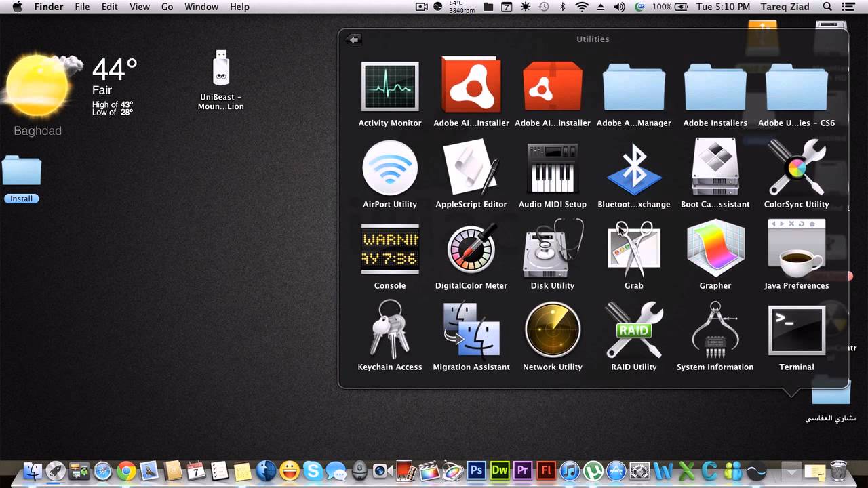
Task: Launch Disk Utility
Action: click(553, 249)
